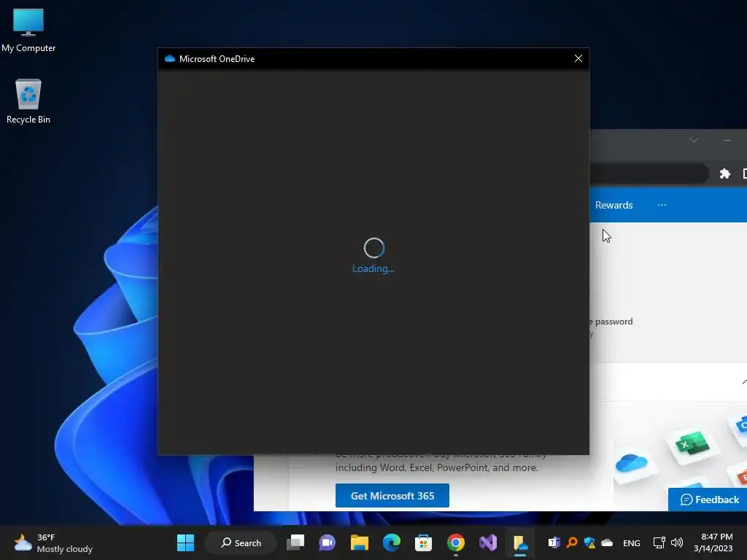Click 'including Word, Excel, PowerPoint, and more.' text
Image resolution: width=747 pixels, height=560 pixels.
pos(437,467)
